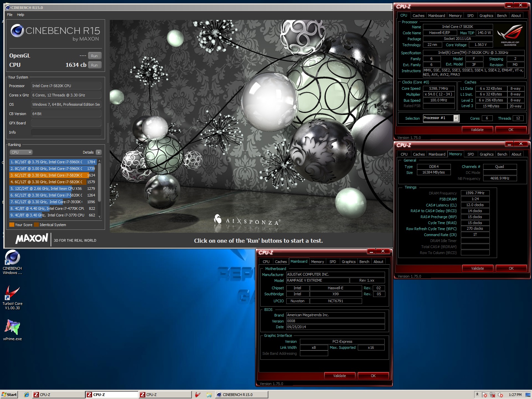Click the Core Speed value 5398.7 MHz

439,88
